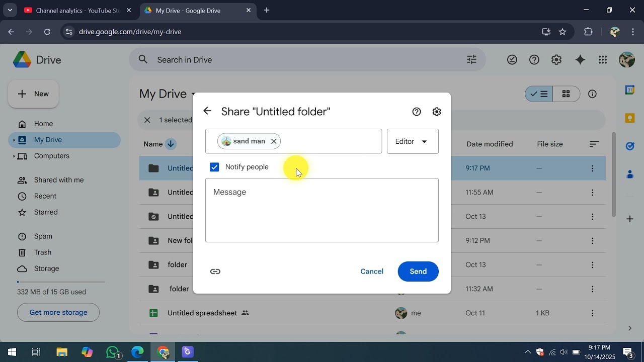Open the offline ready status icon
644x362 pixels.
[512, 60]
